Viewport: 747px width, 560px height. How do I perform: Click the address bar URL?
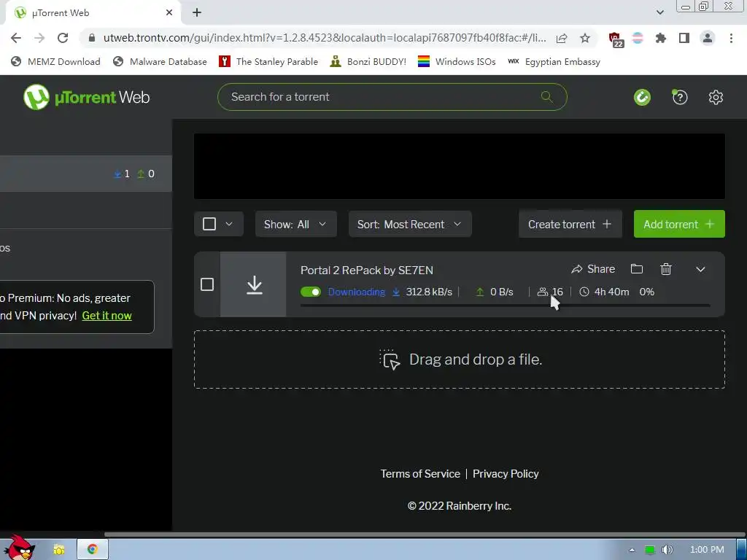(325, 38)
